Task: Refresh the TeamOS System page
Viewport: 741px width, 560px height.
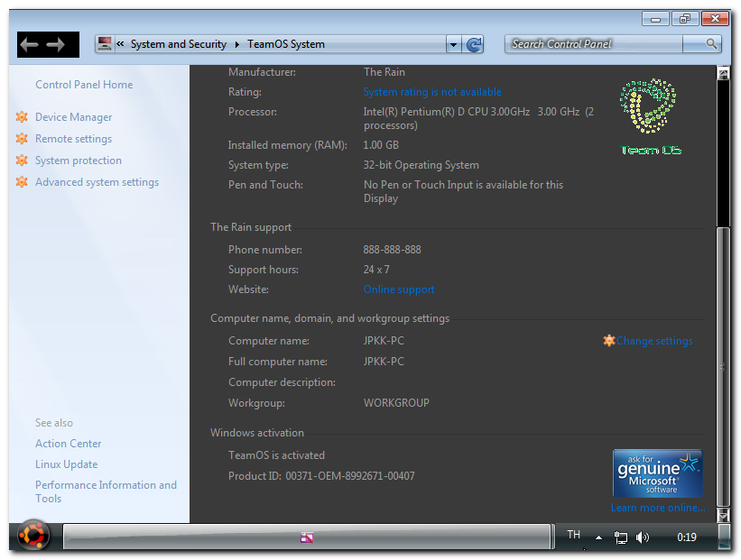Action: coord(474,44)
